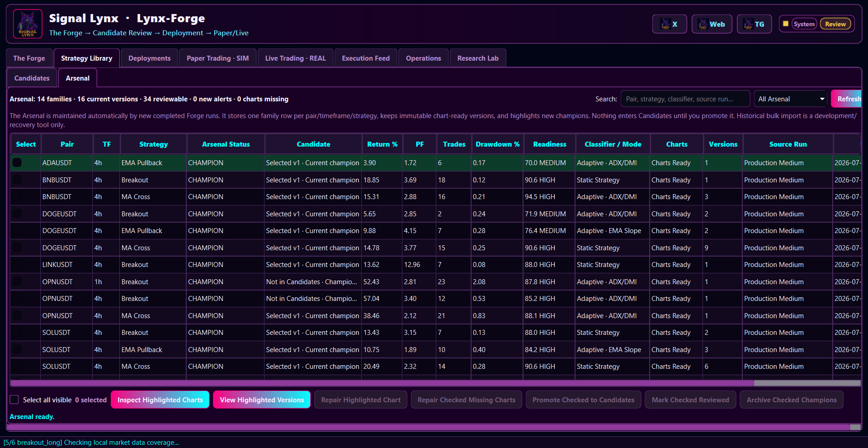The width and height of the screenshot is (868, 448).
Task: Click the 52.43 return value
Action: (371, 281)
